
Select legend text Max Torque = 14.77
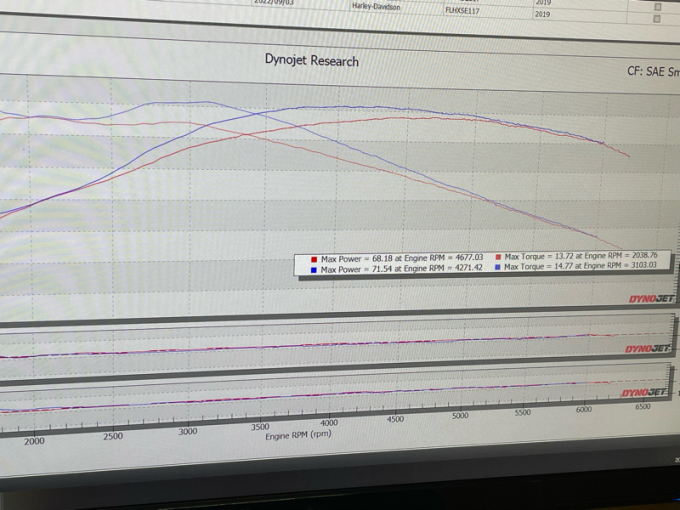coord(537,267)
